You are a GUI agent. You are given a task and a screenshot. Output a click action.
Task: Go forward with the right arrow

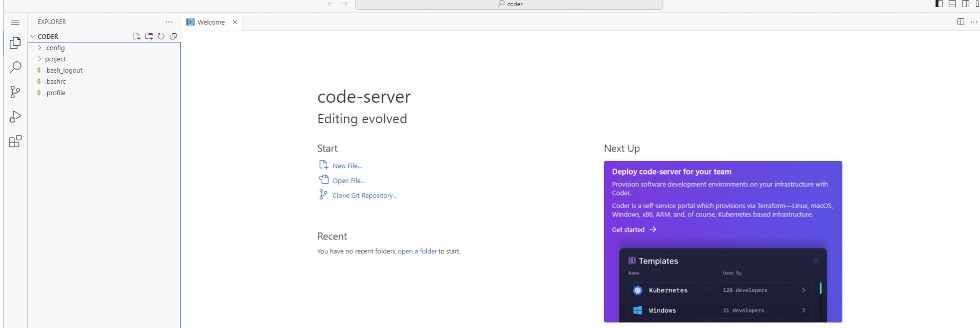pyautogui.click(x=344, y=4)
